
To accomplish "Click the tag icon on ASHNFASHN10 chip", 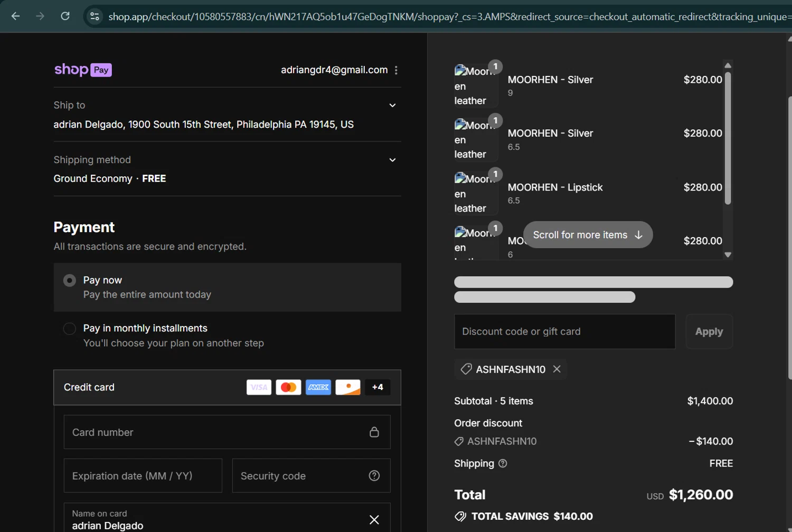I will click(x=466, y=369).
